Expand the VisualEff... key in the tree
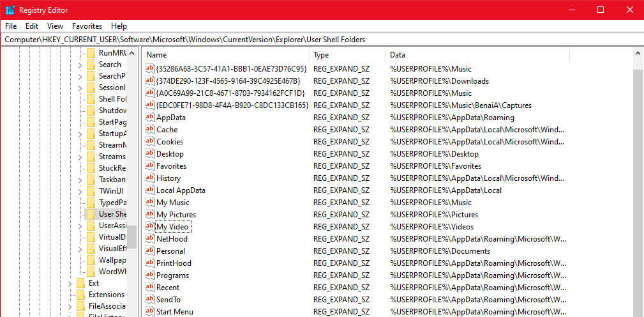 [80, 249]
